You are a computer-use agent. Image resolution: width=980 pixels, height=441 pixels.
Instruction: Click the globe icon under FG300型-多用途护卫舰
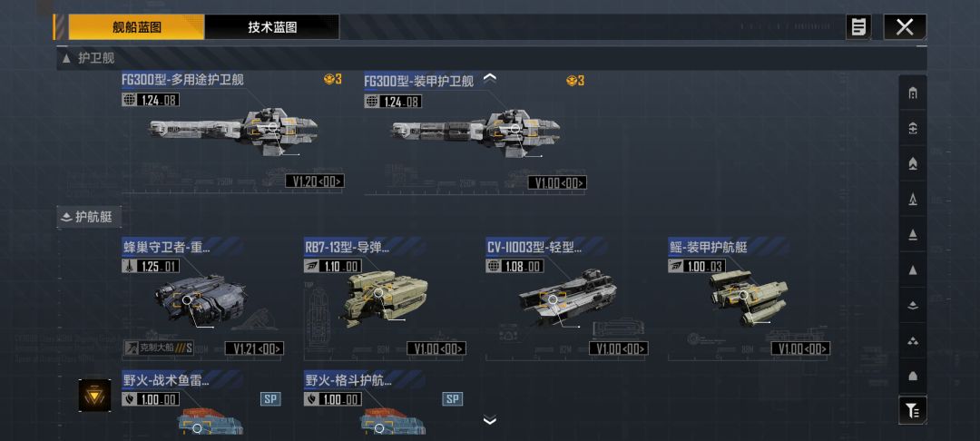[129, 99]
